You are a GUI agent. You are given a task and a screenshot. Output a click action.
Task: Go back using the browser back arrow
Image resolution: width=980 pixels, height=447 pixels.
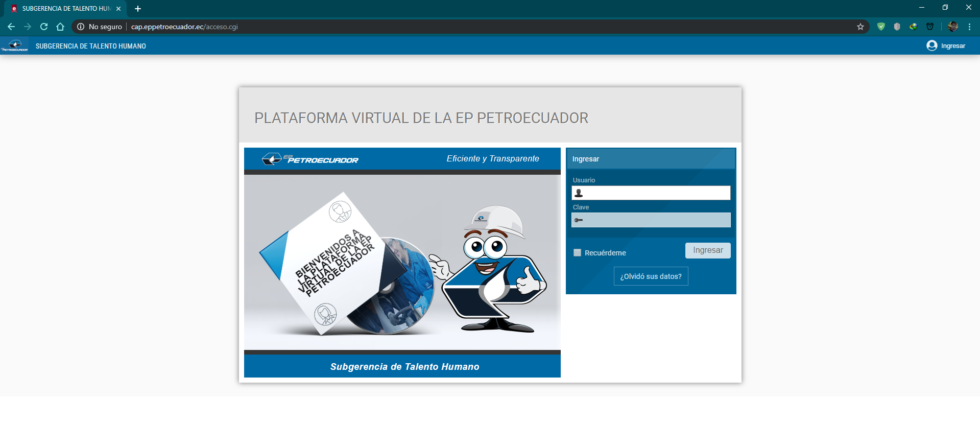[x=11, y=27]
